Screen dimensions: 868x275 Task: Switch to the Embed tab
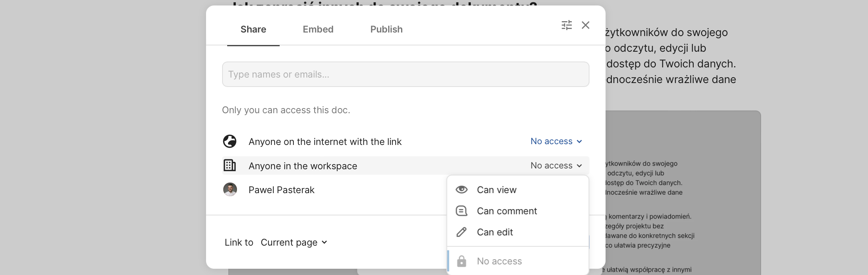point(318,29)
